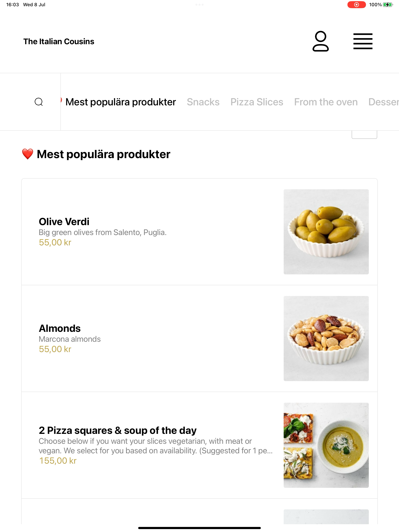The width and height of the screenshot is (399, 532).
Task: Tap the three-dot multitasking indicator
Action: (x=199, y=4)
